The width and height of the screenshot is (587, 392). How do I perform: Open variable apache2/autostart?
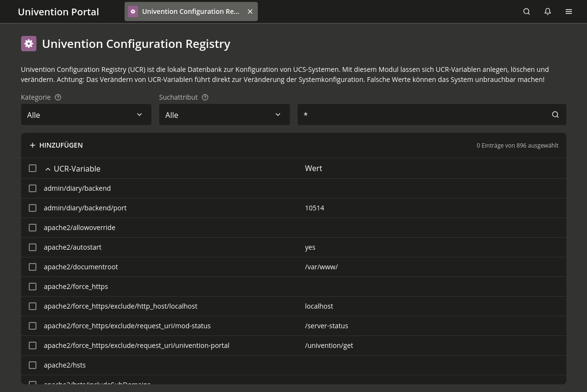(x=72, y=247)
